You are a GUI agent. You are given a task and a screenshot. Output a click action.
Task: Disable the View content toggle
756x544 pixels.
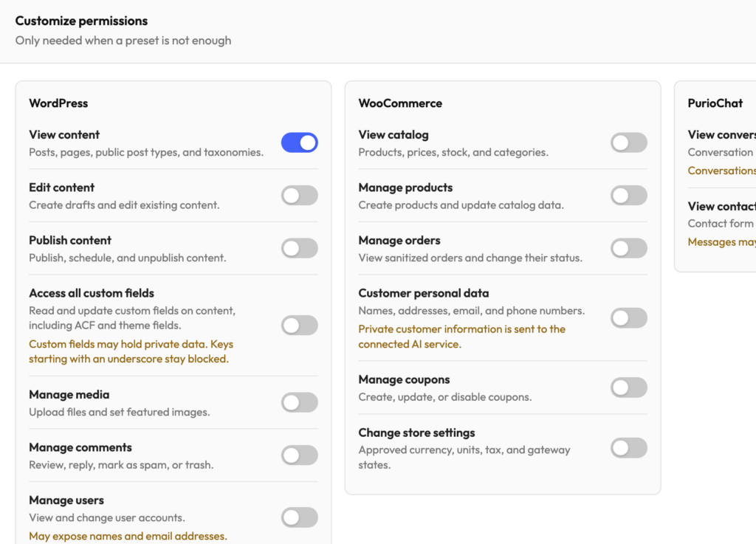click(300, 142)
